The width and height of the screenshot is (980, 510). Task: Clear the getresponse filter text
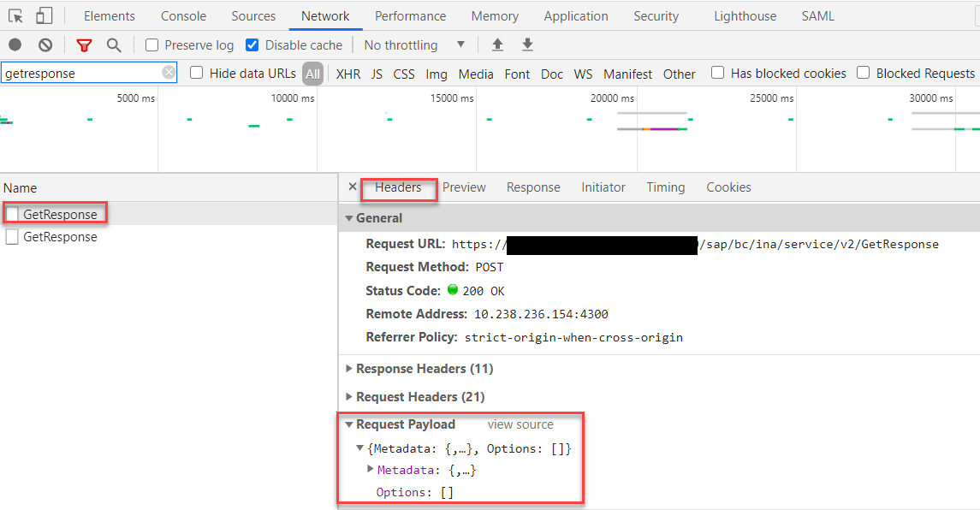click(169, 73)
